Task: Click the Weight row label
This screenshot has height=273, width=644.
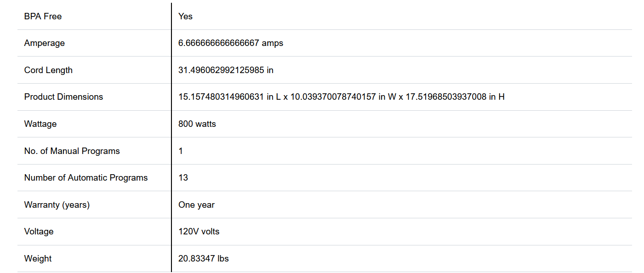Action: coord(38,259)
